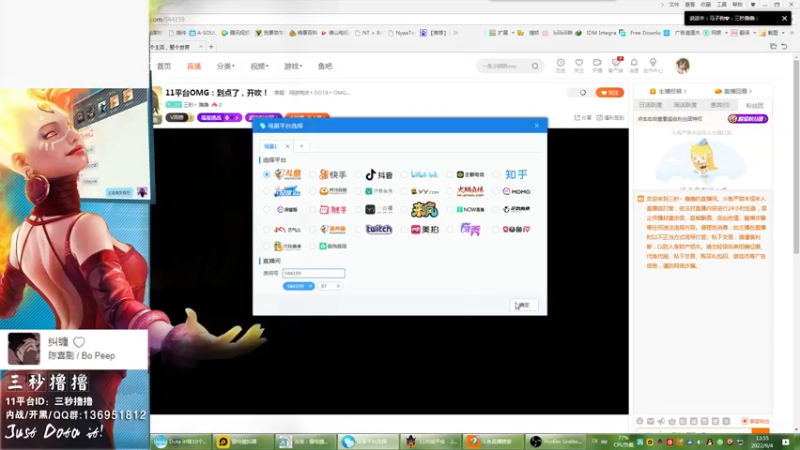
Task: Open the 直播回看 link
Action: click(x=733, y=91)
